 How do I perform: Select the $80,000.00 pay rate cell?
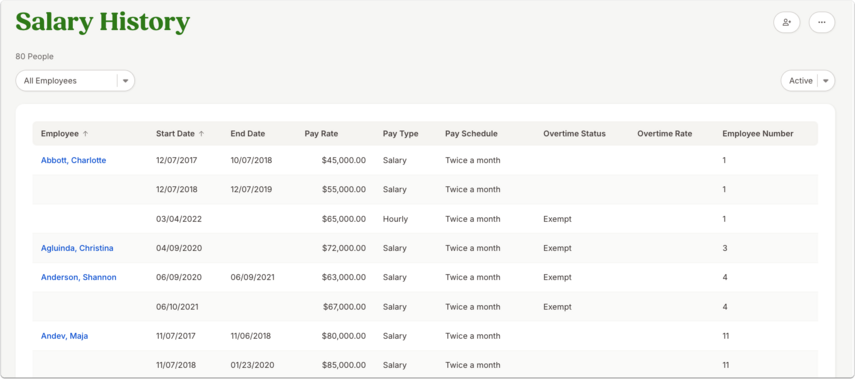coord(344,336)
